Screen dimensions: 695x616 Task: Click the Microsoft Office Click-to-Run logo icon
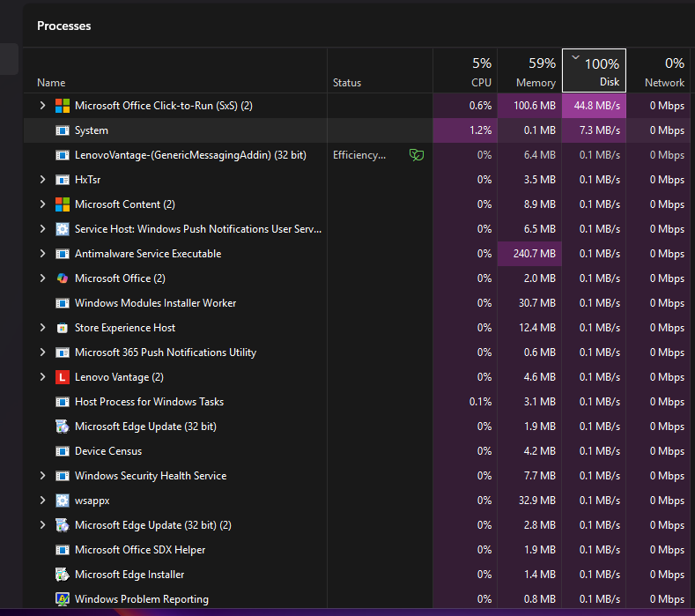coord(63,106)
